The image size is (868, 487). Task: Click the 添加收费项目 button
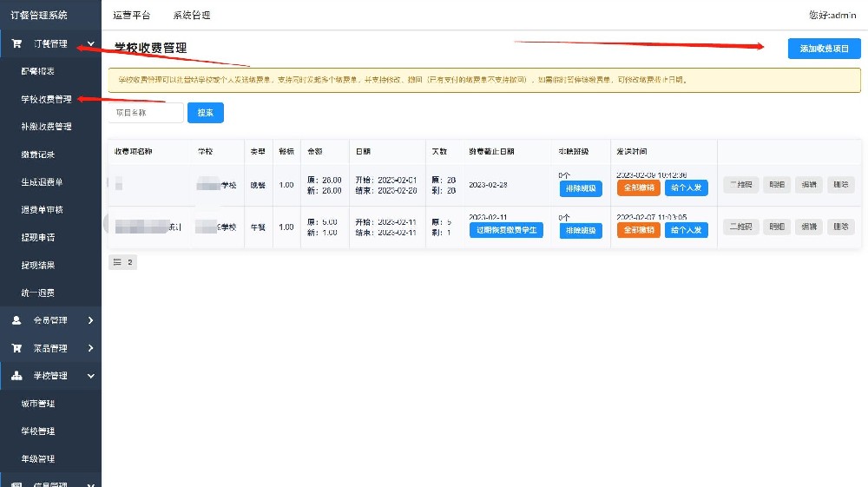coord(824,49)
